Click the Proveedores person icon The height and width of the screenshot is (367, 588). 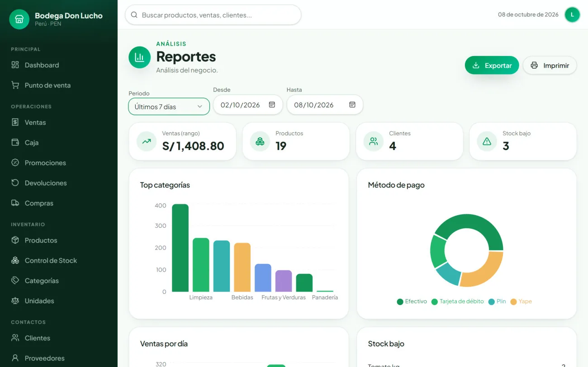(15, 358)
